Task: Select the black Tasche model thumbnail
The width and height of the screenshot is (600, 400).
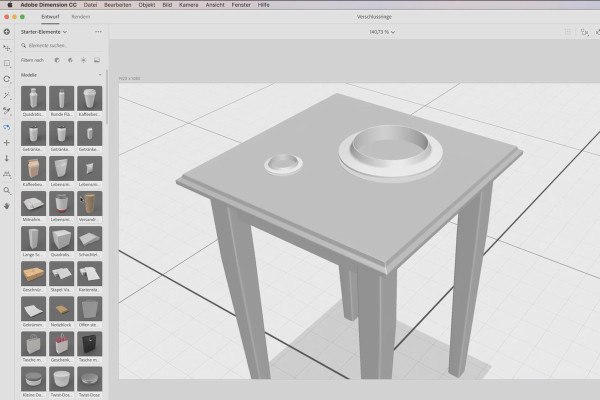Action: coord(90,344)
